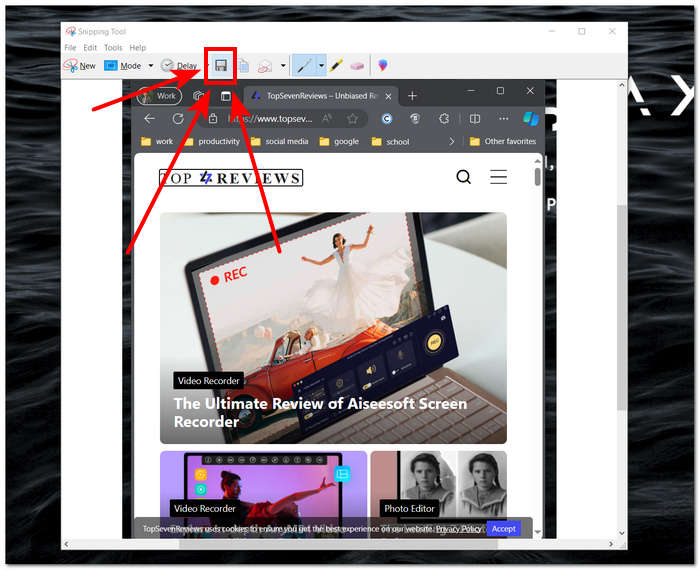Open the google favorites folder
The height and width of the screenshot is (570, 700).
339,141
